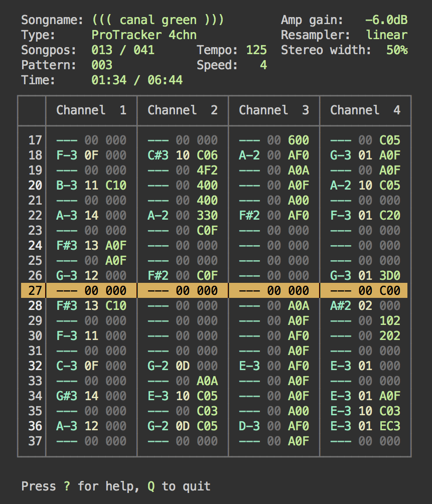This screenshot has width=432, height=504.
Task: Click the song name "((( canal green )))"
Action: click(158, 20)
